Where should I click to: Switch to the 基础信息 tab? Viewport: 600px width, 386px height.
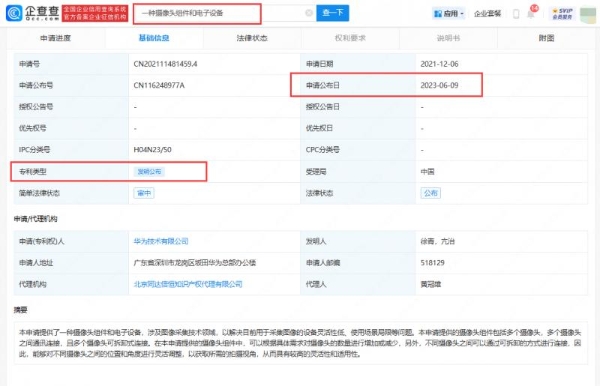click(x=154, y=38)
